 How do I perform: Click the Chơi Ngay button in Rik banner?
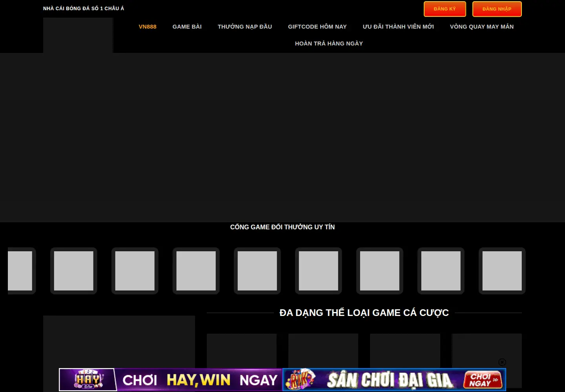pyautogui.click(x=483, y=379)
